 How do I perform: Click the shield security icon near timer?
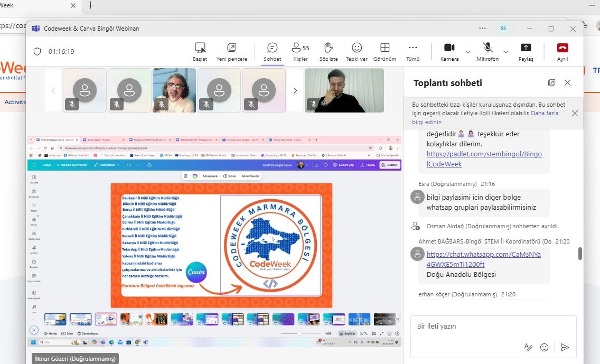(x=37, y=51)
